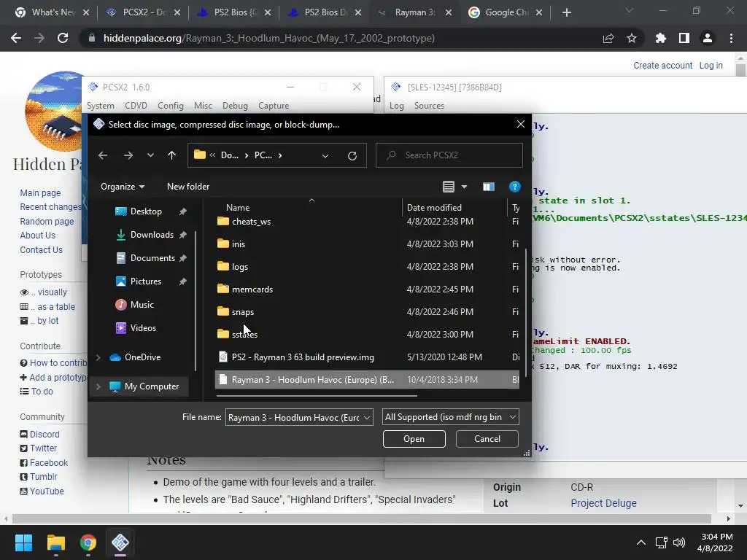Go up one folder level in dialog
The height and width of the screenshot is (560, 747).
172,155
